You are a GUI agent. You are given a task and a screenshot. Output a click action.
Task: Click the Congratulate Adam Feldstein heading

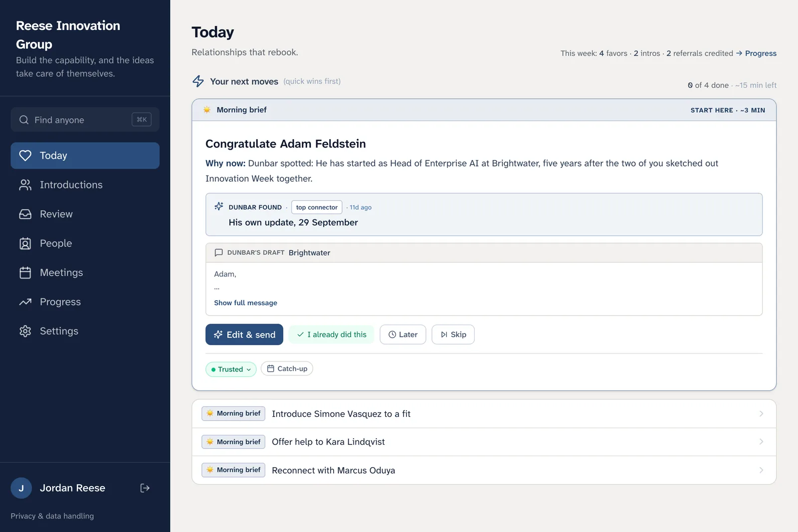click(286, 144)
